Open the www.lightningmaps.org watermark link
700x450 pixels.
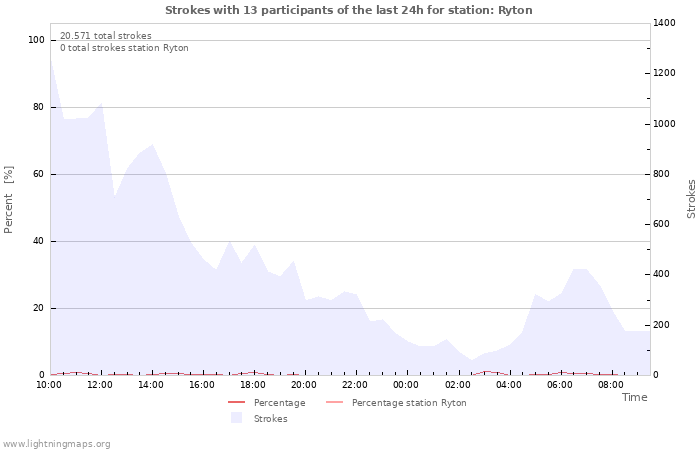pos(56,443)
